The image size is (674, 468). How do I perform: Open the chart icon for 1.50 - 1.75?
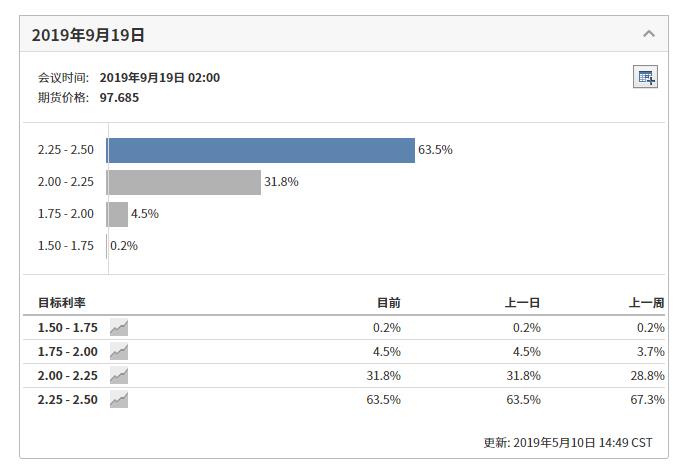[119, 327]
